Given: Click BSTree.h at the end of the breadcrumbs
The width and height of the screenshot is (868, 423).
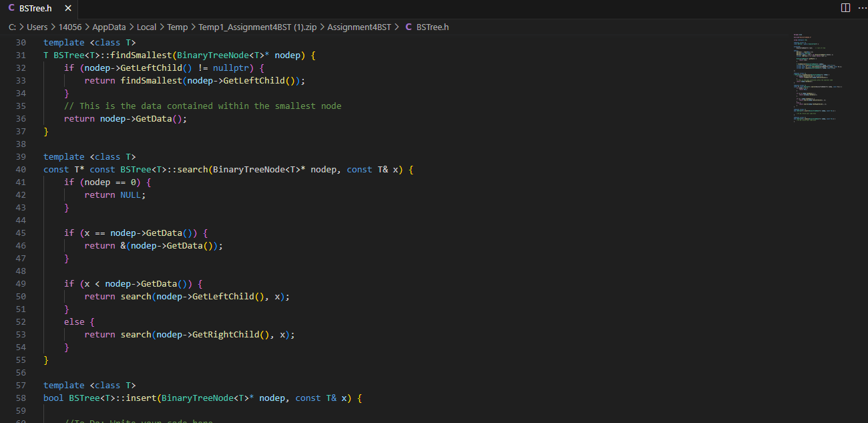Looking at the screenshot, I should [432, 27].
